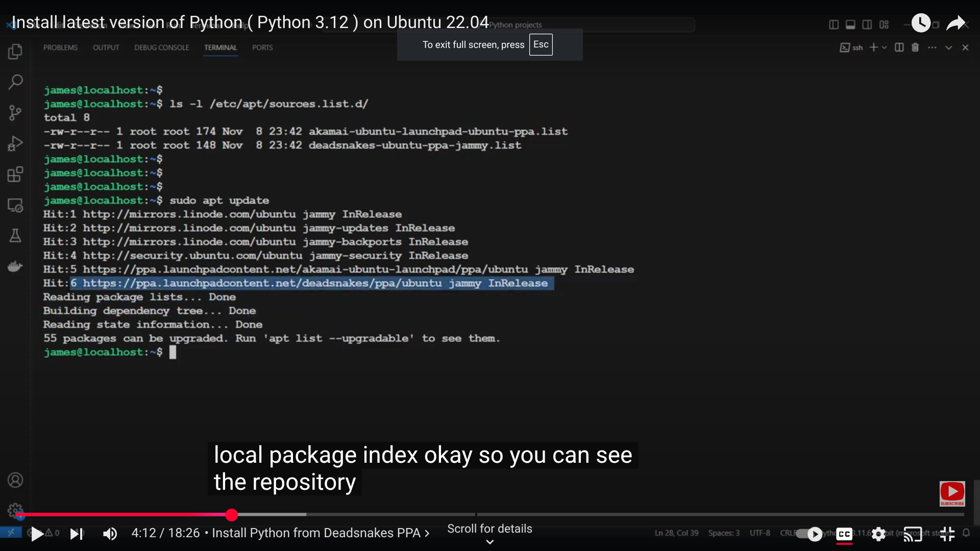Click the highlighted deadsnakes PPA line
Screen dimensions: 980x551
coord(312,283)
